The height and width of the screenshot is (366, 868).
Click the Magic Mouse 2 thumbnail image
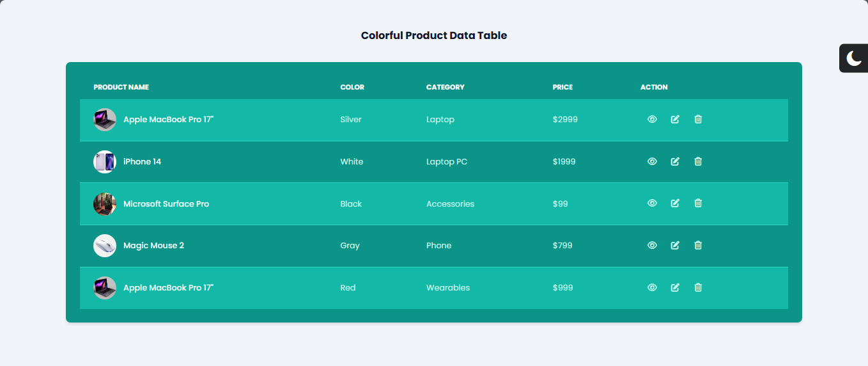105,246
